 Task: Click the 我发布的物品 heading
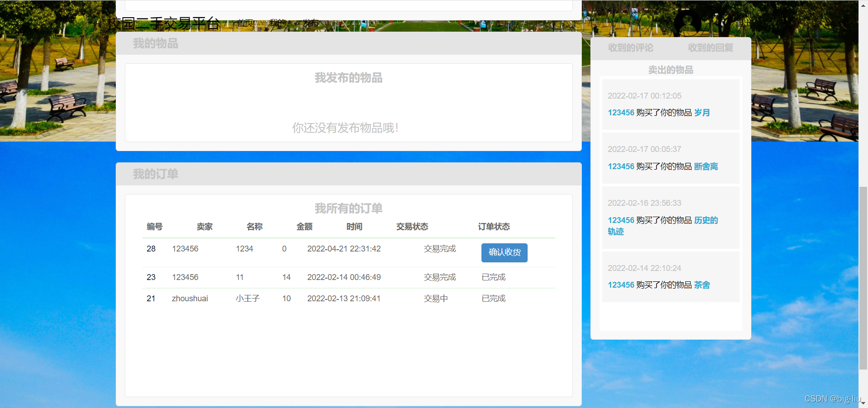coord(349,78)
